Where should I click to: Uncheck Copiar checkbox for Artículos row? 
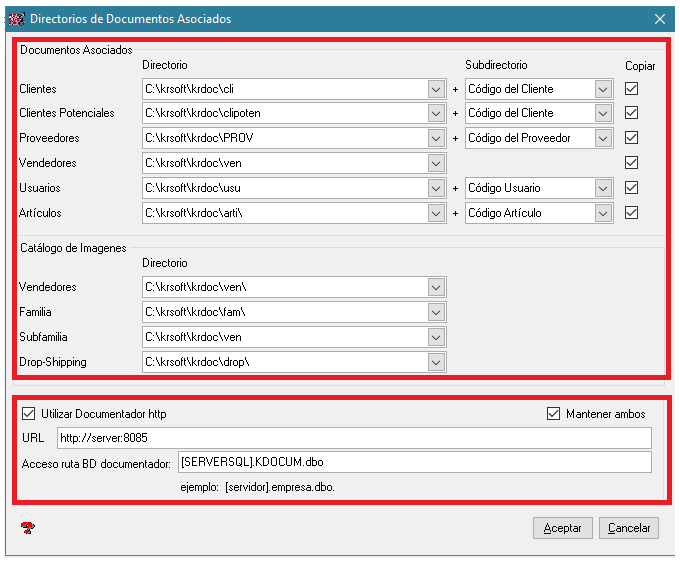631,212
